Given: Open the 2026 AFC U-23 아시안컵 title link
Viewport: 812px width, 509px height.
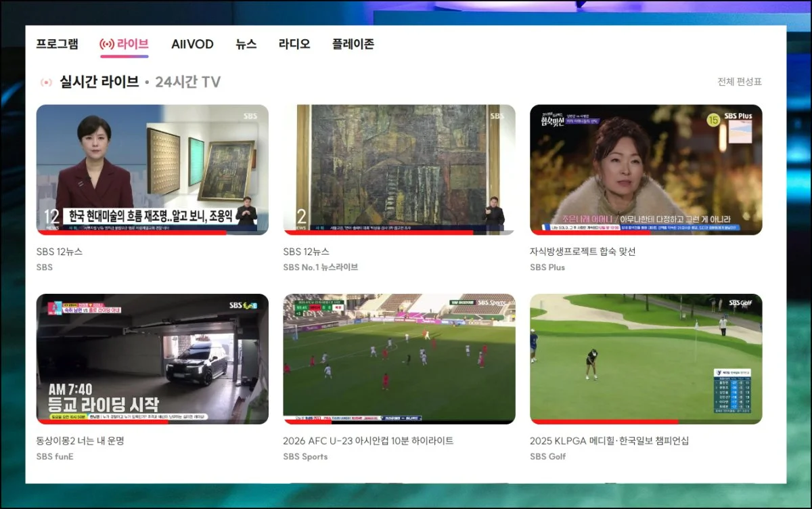Looking at the screenshot, I should [368, 441].
